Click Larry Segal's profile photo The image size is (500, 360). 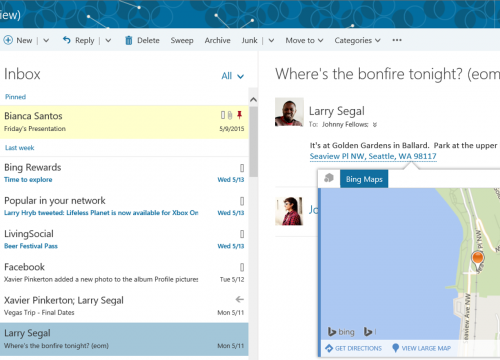(x=289, y=112)
